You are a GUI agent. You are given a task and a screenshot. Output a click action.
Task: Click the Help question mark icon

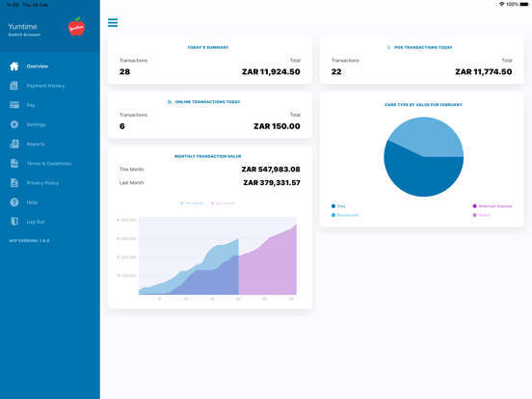(x=14, y=202)
